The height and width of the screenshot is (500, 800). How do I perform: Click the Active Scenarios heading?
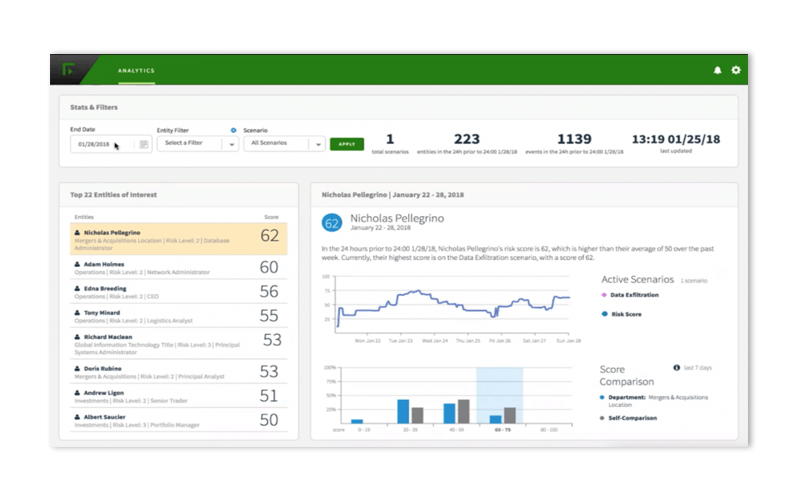[637, 279]
